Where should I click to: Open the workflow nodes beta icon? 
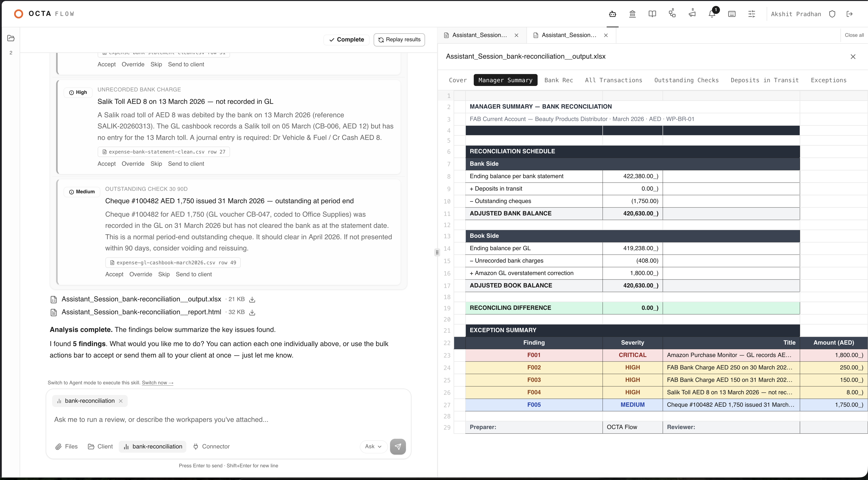672,13
